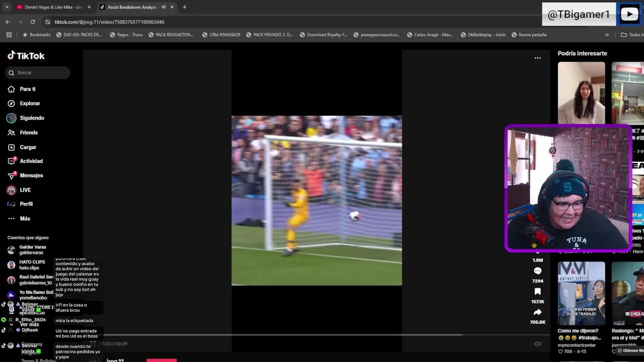Open the tab search dropdown arrow
The height and width of the screenshot is (362, 644).
point(7,7)
